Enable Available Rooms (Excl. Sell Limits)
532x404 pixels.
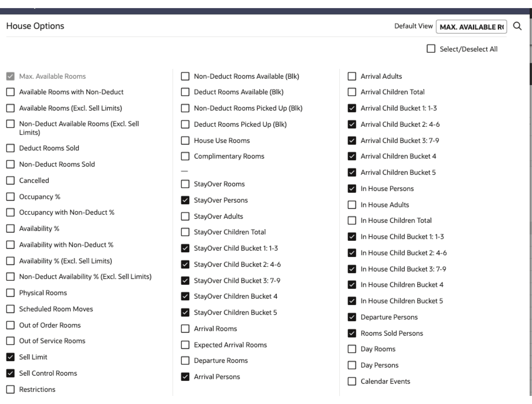pos(10,108)
